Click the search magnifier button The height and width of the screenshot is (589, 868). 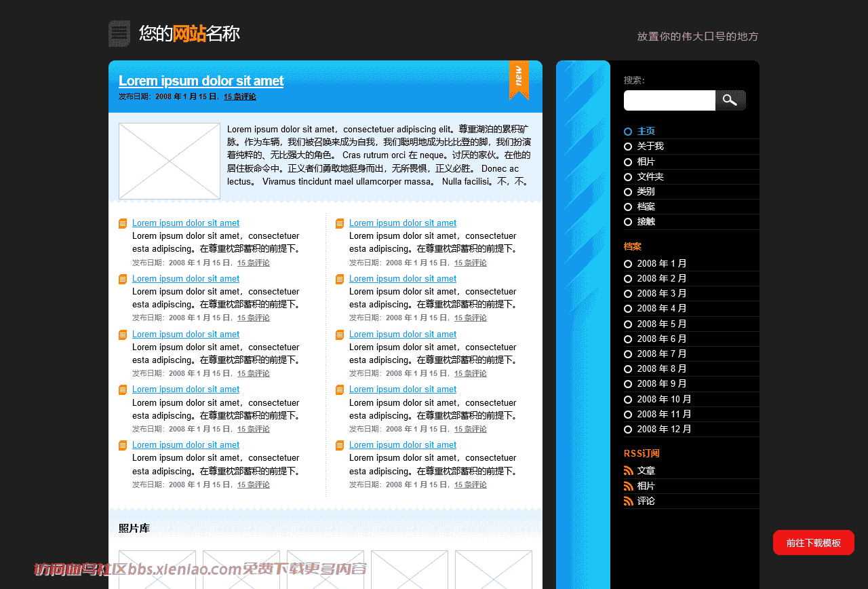pos(730,100)
